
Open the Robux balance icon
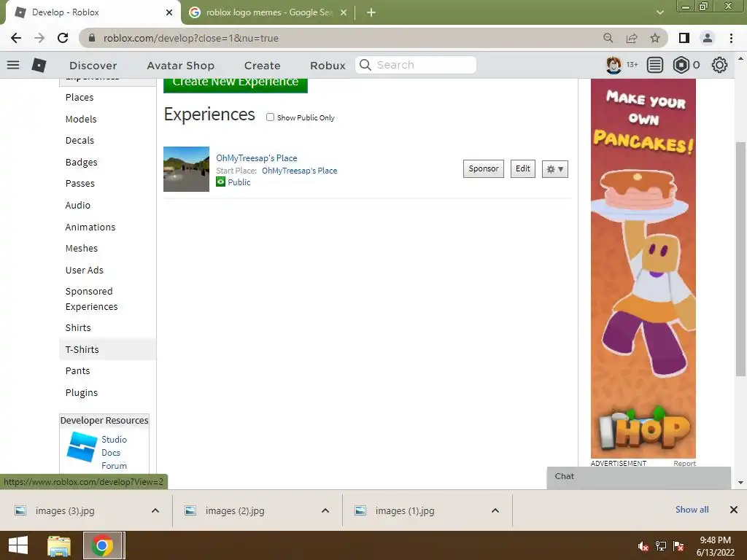(x=681, y=65)
